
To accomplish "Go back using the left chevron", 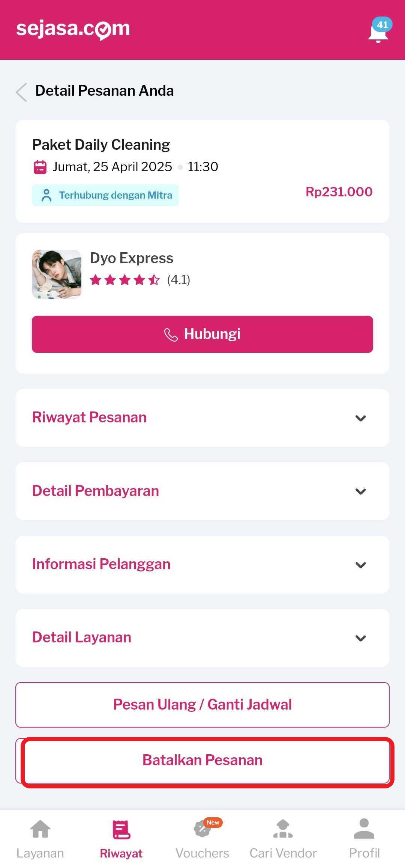I will click(22, 92).
